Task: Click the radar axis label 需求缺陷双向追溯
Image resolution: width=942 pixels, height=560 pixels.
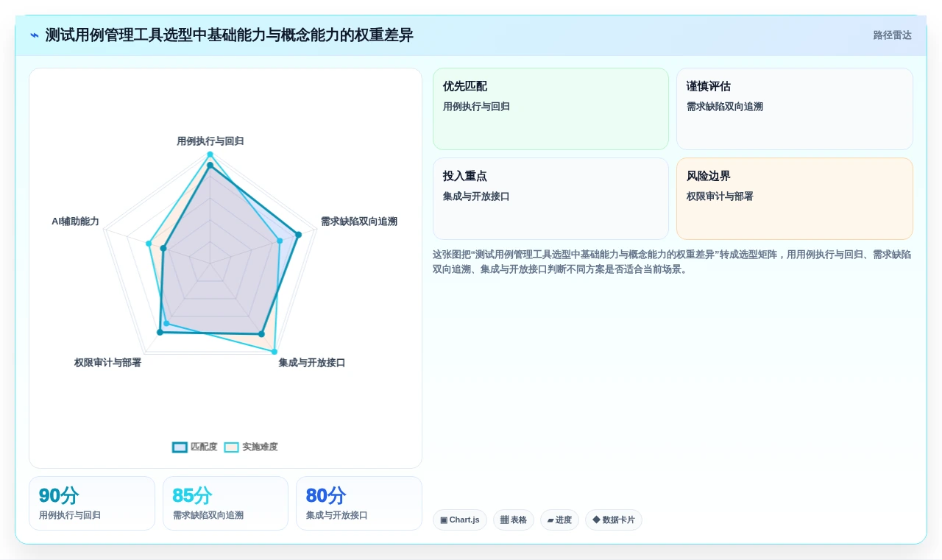Action: point(359,221)
